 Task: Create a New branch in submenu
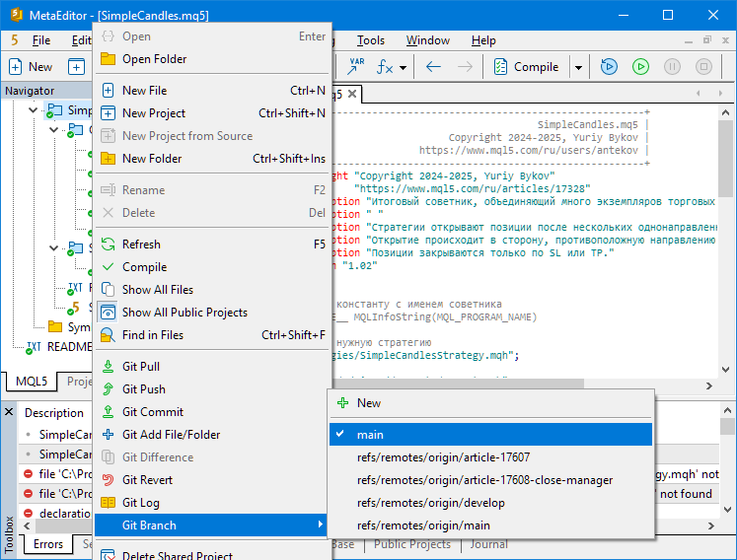490,403
